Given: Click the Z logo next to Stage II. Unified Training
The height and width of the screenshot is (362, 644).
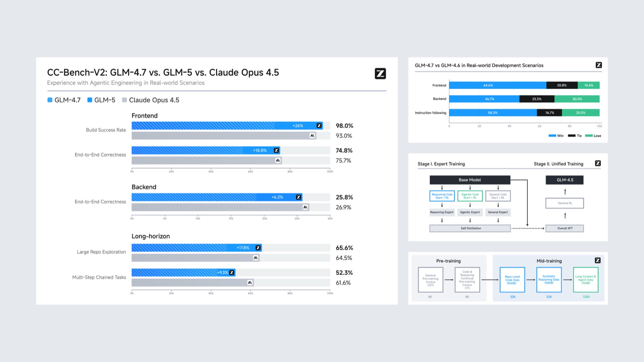Looking at the screenshot, I should click(x=598, y=163).
